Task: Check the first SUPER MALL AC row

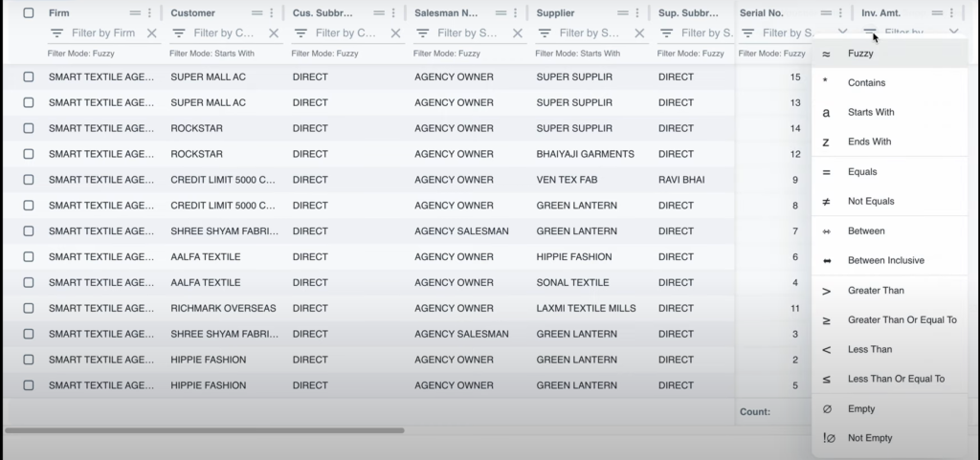Action: point(29,77)
